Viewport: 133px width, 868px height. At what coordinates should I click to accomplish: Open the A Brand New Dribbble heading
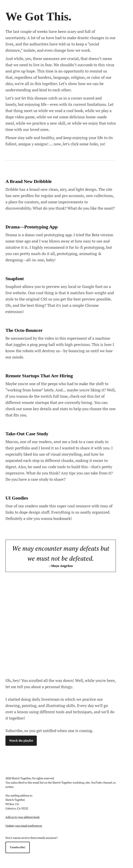coord(29,181)
